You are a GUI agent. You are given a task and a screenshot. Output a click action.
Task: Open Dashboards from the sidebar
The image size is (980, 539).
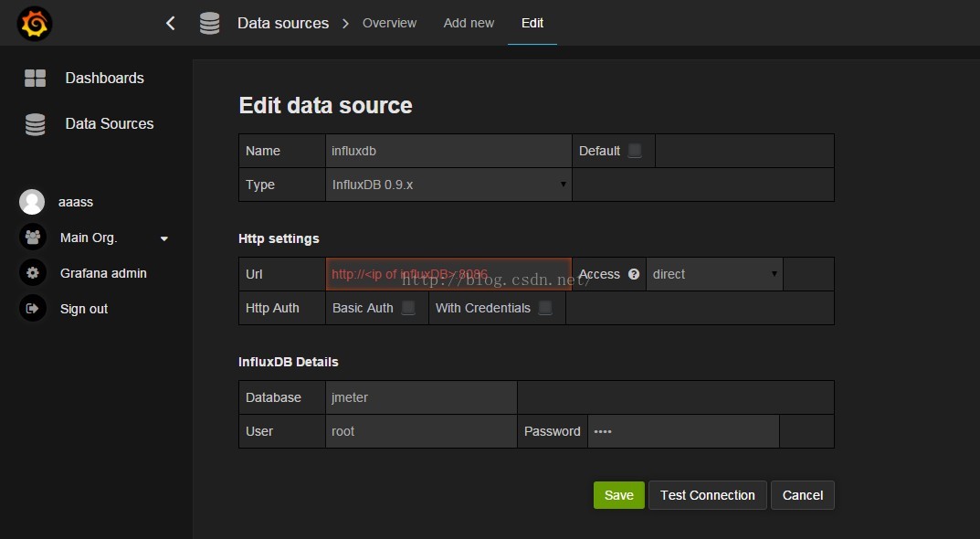click(104, 79)
